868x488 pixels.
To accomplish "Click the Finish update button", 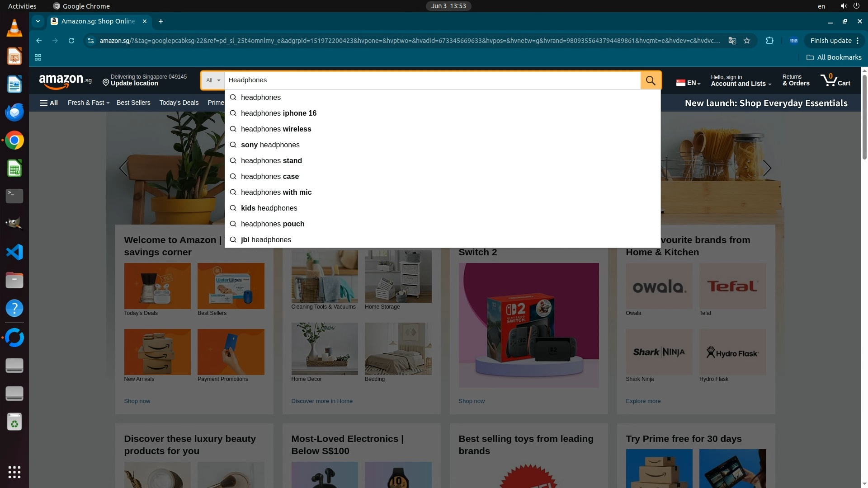I will pos(830,41).
